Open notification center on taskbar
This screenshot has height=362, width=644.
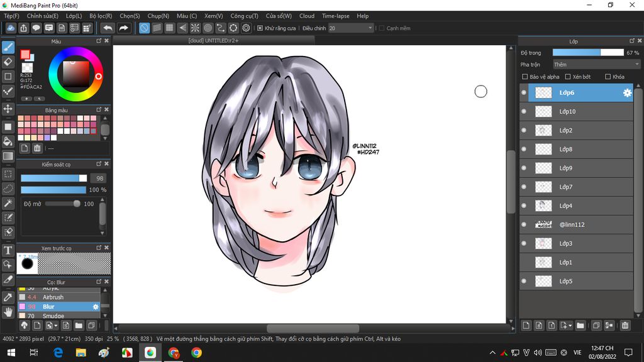tap(628, 353)
